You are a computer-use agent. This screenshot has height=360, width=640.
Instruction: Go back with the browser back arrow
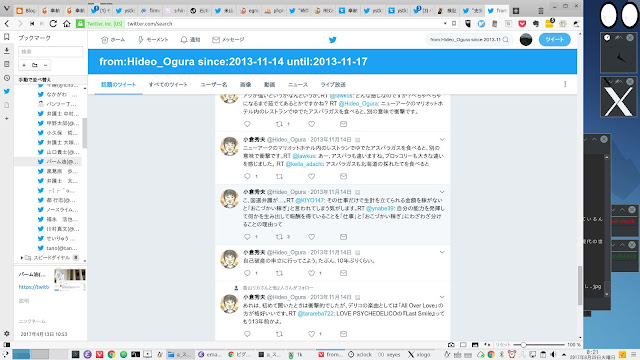[x=7, y=24]
